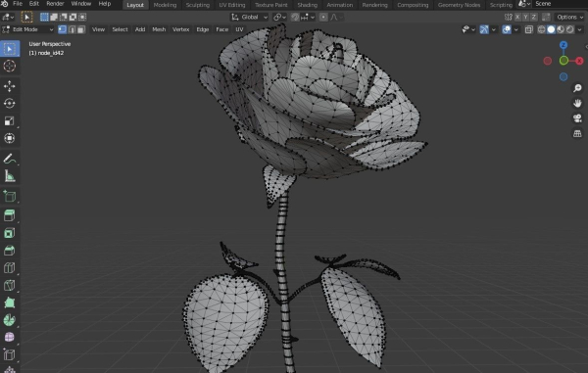This screenshot has height=373, width=588.
Task: Toggle Y axis mesh symmetry
Action: [525, 18]
